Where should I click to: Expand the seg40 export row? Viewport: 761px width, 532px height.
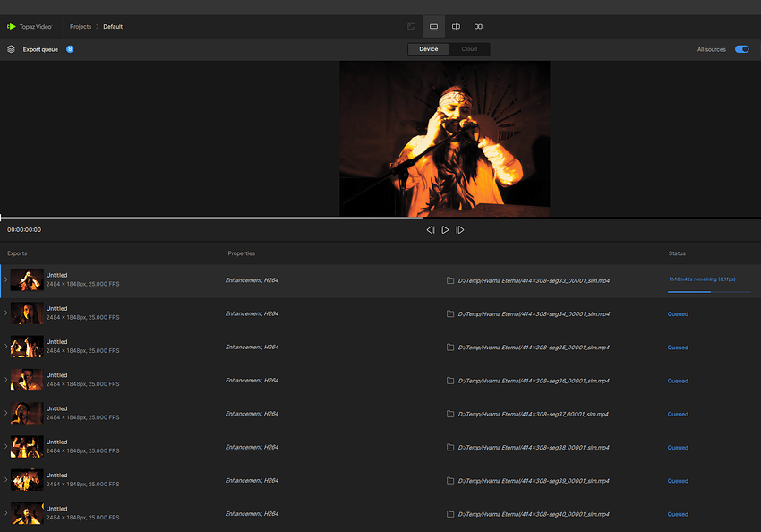click(x=6, y=513)
